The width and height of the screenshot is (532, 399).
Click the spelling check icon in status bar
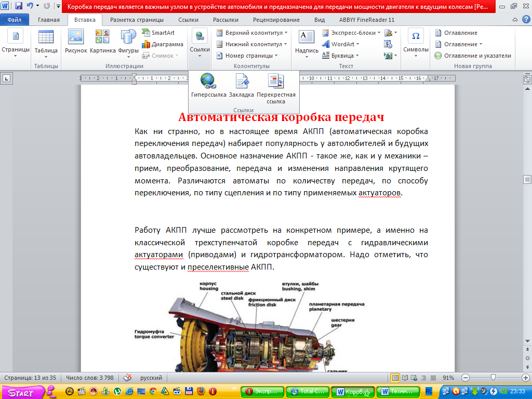(127, 378)
